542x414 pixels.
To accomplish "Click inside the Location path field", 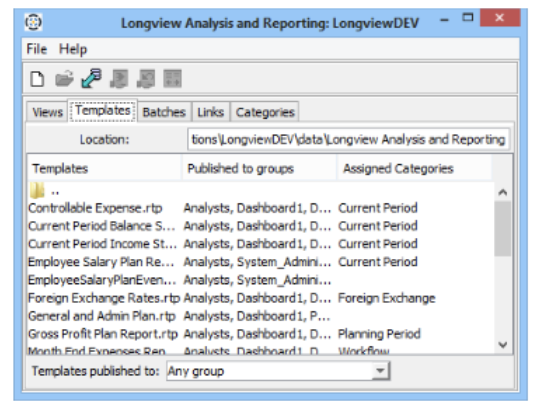I will tap(348, 140).
